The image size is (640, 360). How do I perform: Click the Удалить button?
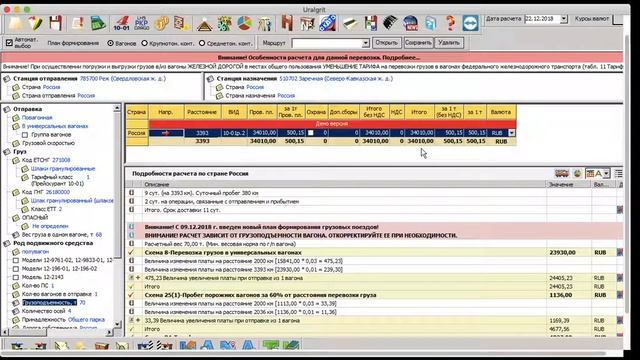[449, 42]
